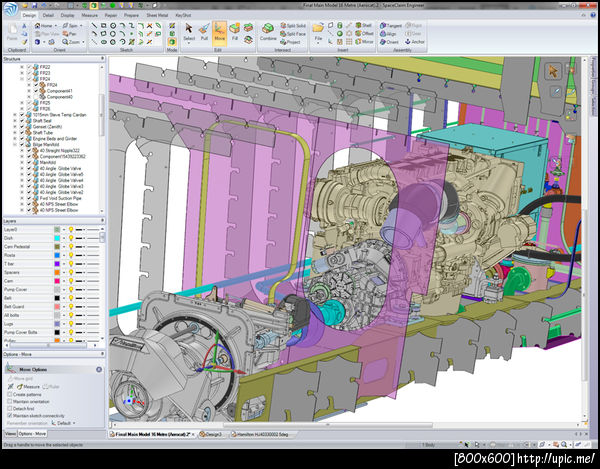Screen dimensions: 600x469
Task: Expand the Shaft Tube tree node
Action: tap(15, 133)
